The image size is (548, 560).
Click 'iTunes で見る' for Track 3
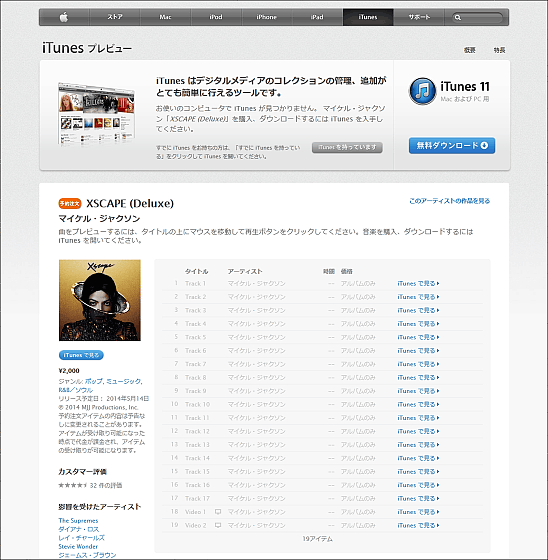pyautogui.click(x=418, y=310)
